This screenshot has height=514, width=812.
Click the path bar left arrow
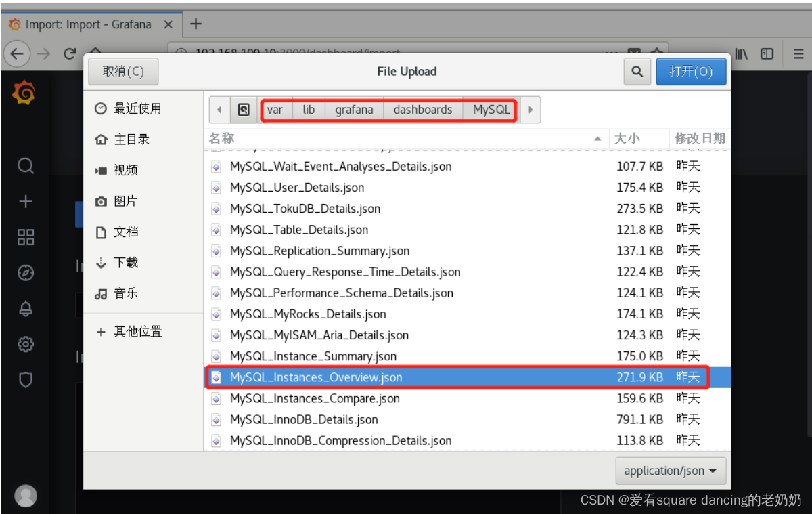(219, 110)
